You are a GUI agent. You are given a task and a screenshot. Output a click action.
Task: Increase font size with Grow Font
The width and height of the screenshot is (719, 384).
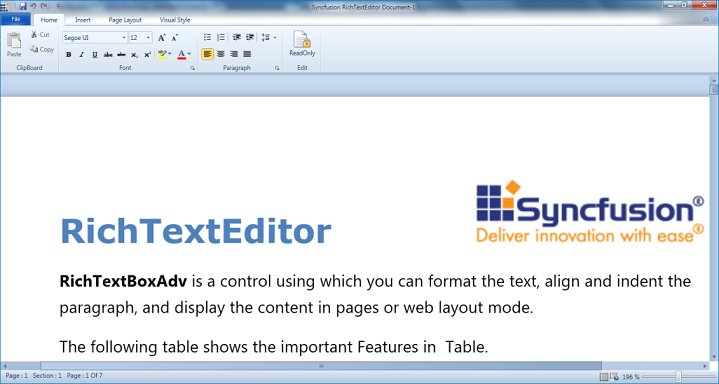pos(161,38)
